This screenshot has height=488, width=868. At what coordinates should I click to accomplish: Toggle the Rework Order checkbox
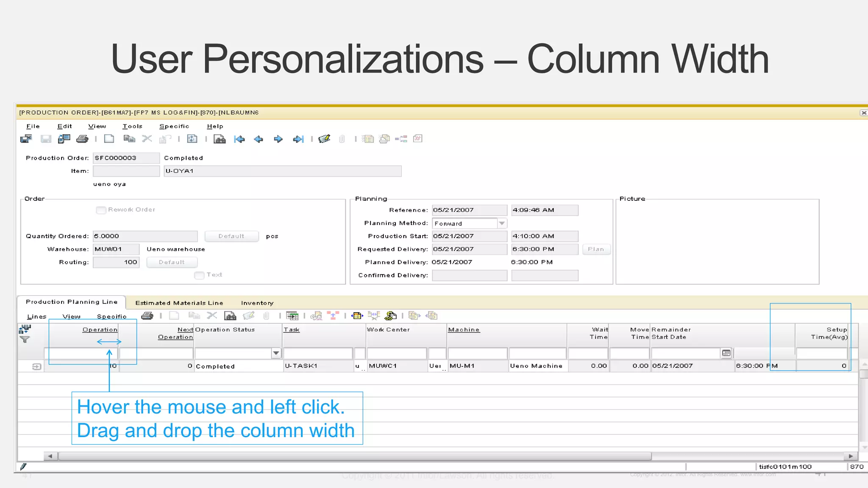101,210
